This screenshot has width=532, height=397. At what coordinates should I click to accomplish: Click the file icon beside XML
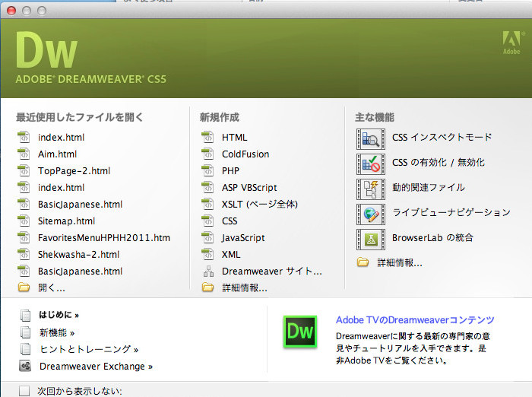click(207, 254)
